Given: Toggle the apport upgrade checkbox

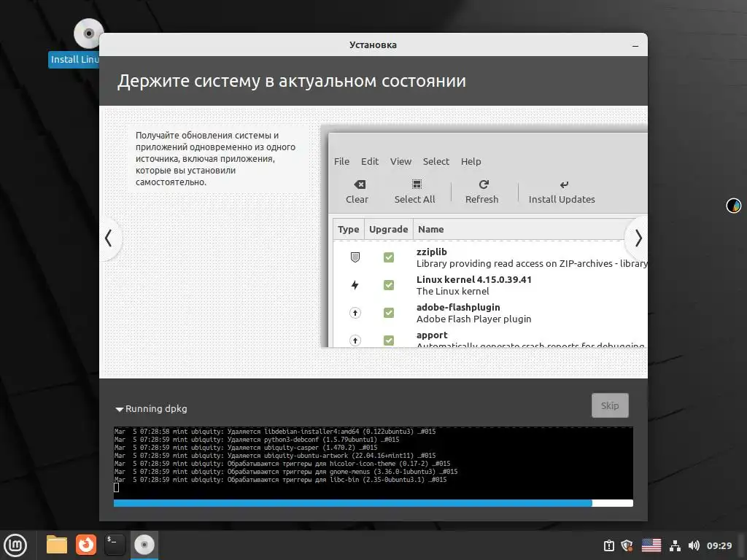Looking at the screenshot, I should (389, 341).
